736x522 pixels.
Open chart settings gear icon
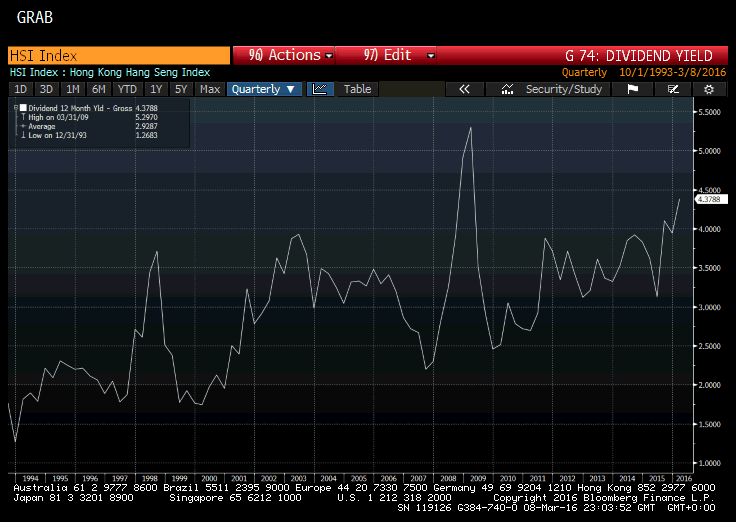[709, 89]
